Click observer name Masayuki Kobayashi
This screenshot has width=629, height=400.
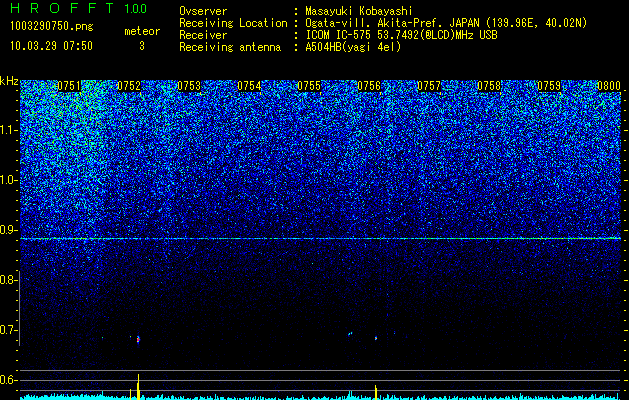[359, 11]
